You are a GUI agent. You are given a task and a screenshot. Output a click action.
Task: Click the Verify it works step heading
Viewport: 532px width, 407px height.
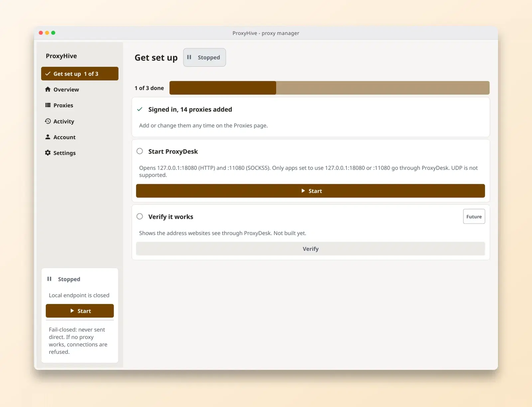[x=171, y=217]
